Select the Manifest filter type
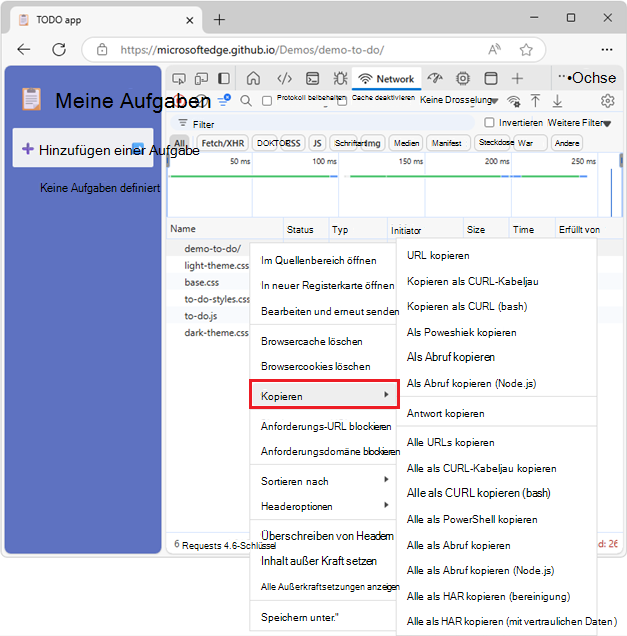This screenshot has height=636, width=627. (x=447, y=143)
